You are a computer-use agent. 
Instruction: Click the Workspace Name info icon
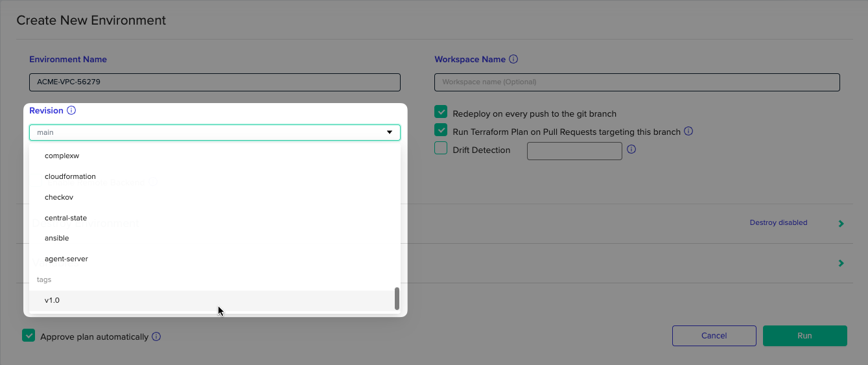tap(513, 60)
